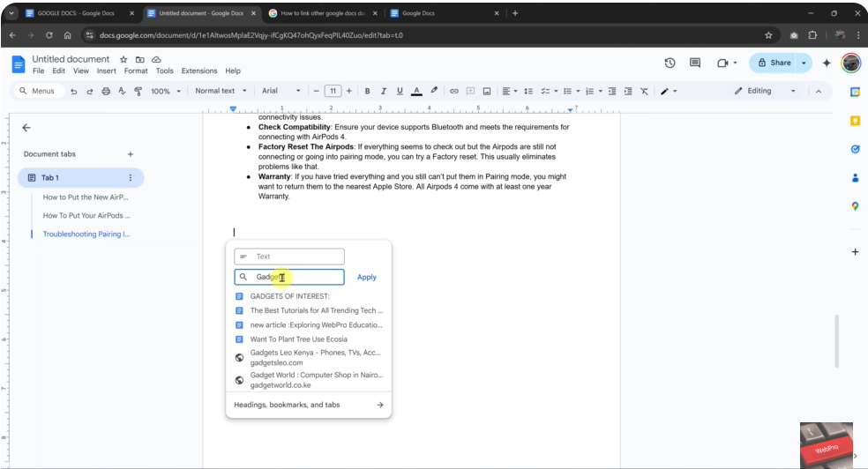Toggle Underline formatting
Viewport: 868px width, 469px height.
pyautogui.click(x=400, y=92)
